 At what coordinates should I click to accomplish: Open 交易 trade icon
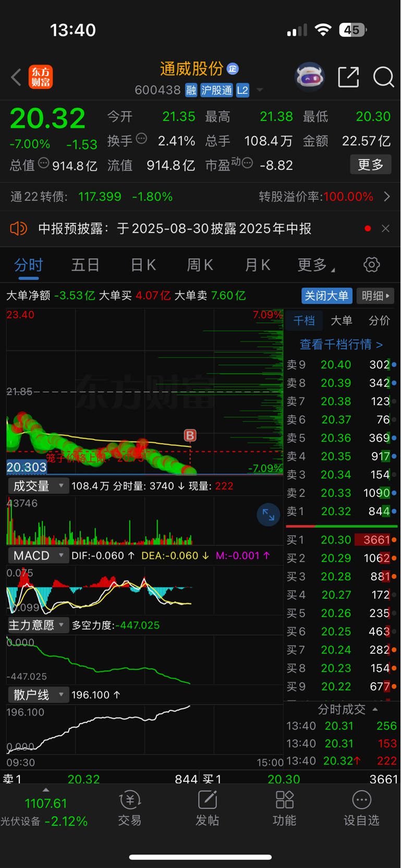click(x=130, y=808)
